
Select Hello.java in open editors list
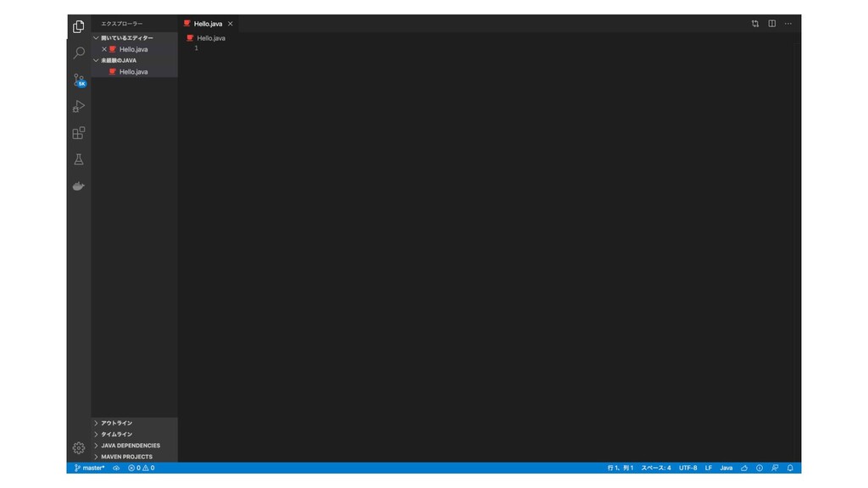[135, 49]
